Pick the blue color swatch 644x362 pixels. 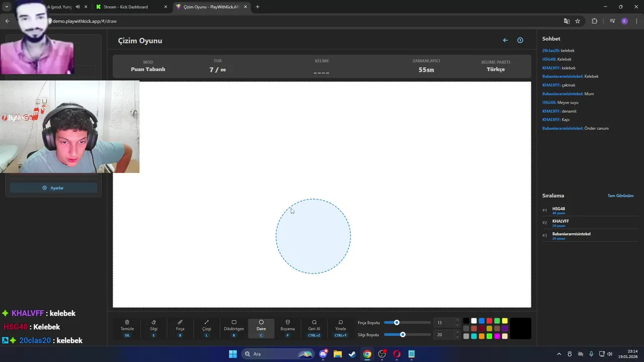[481, 321]
